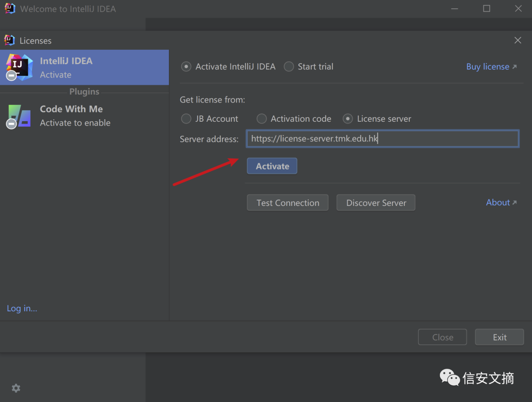This screenshot has height=402, width=532.
Task: Select JB Account license source
Action: point(210,119)
